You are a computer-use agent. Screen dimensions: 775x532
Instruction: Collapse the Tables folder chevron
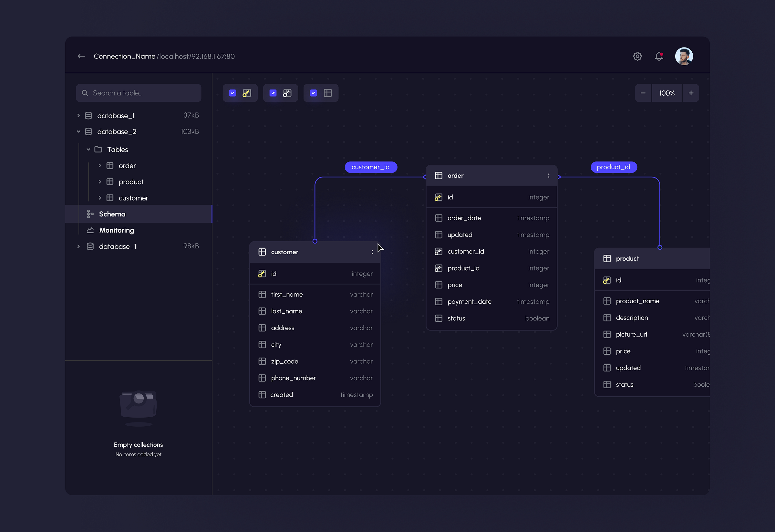(x=88, y=150)
